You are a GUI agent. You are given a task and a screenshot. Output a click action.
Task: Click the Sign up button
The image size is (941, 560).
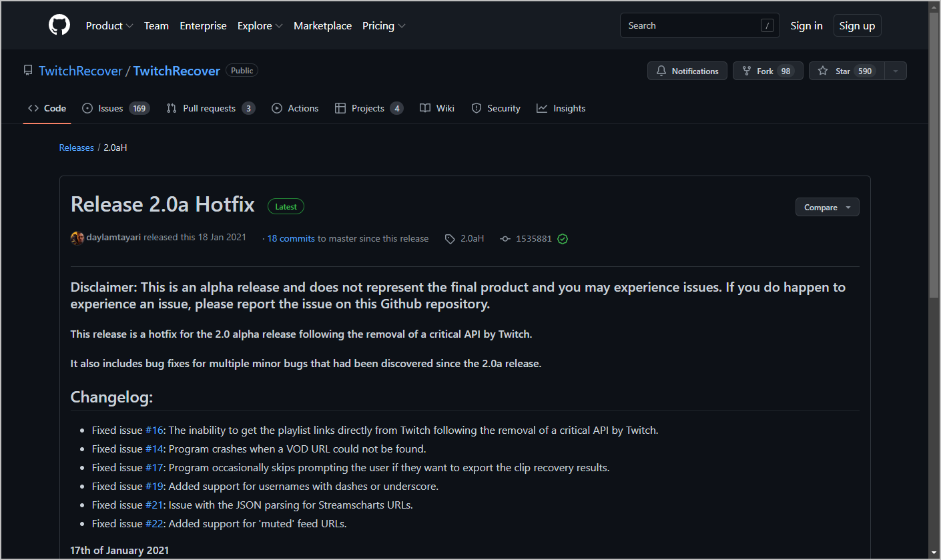857,26
